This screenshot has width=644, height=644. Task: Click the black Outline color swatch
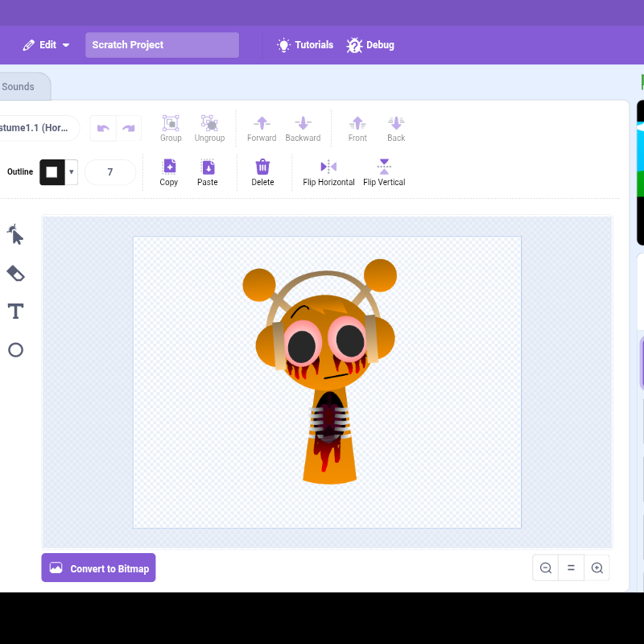52,172
